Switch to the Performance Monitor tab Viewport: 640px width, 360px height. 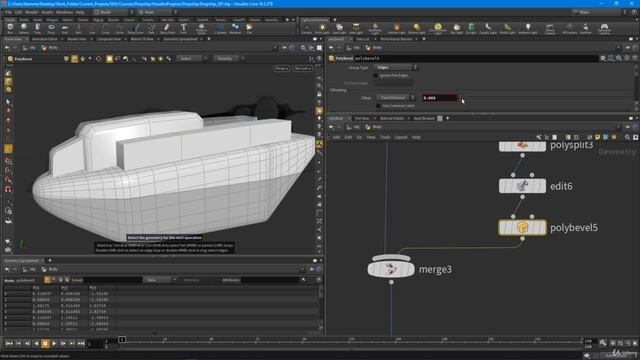pos(396,39)
